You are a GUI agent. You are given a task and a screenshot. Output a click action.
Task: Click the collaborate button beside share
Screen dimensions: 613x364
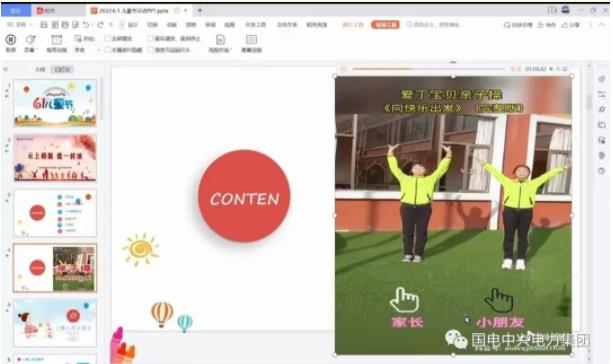click(547, 25)
